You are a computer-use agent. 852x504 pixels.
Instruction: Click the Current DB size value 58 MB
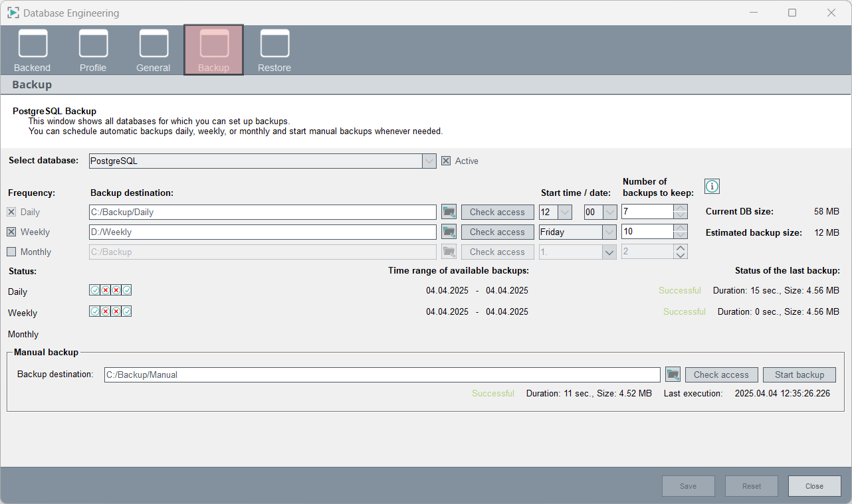(827, 212)
